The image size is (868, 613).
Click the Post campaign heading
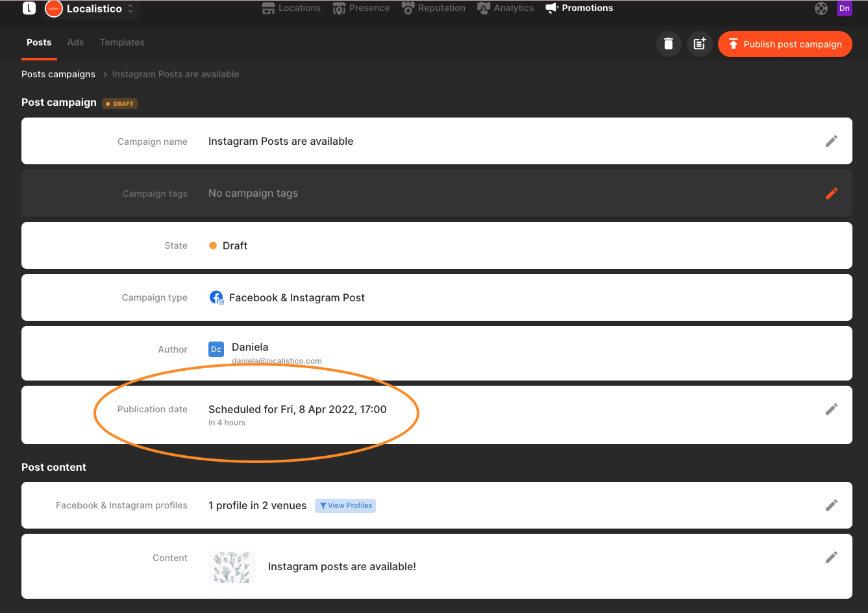[x=59, y=102]
